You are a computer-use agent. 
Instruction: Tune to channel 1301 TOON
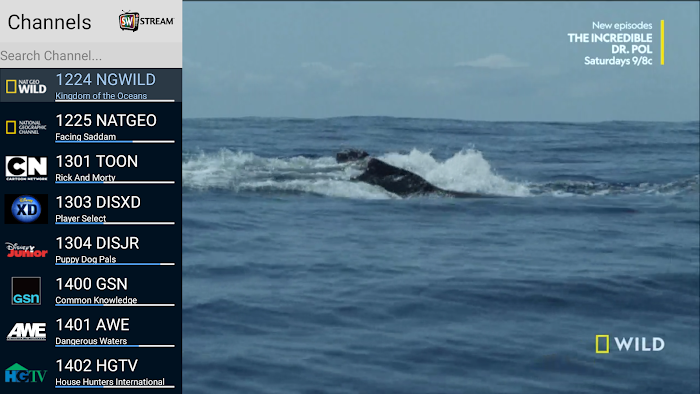pos(91,167)
